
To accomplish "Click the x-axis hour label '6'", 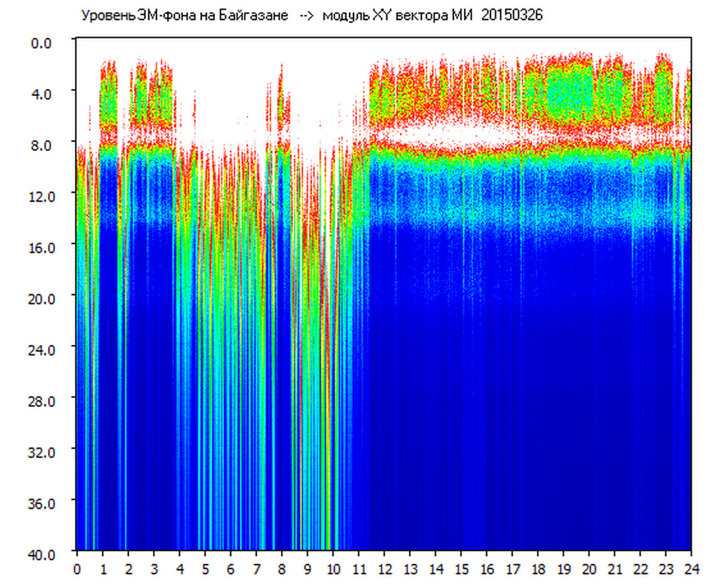I will (231, 569).
